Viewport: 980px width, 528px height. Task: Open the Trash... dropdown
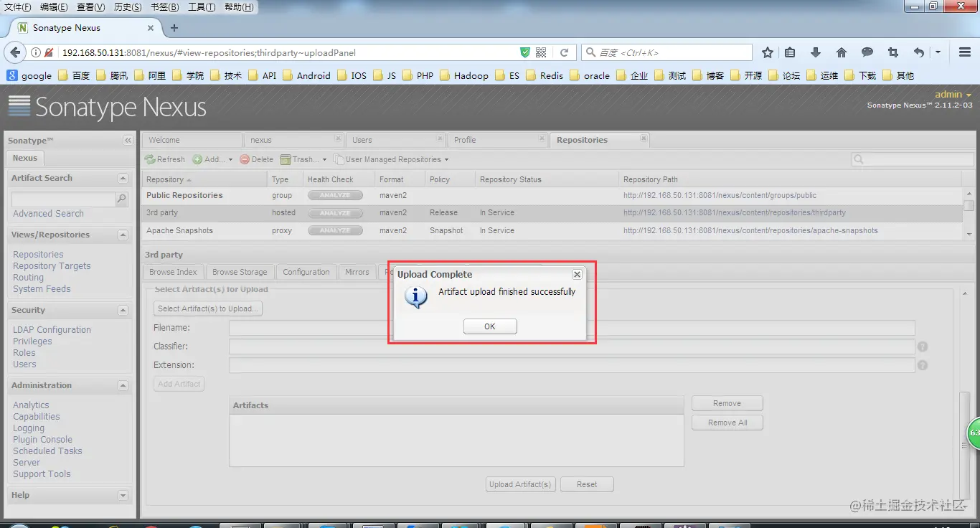click(x=303, y=159)
